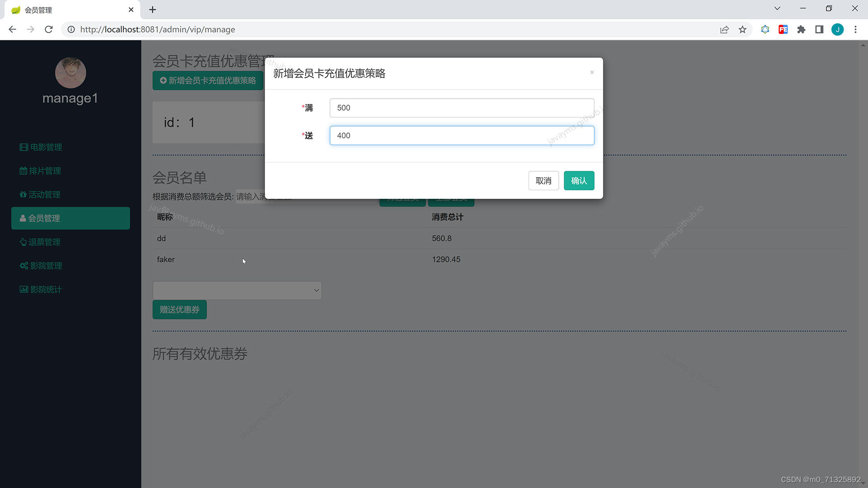This screenshot has height=488, width=868.
Task: Click the 满 input field containing 500
Action: coord(462,108)
